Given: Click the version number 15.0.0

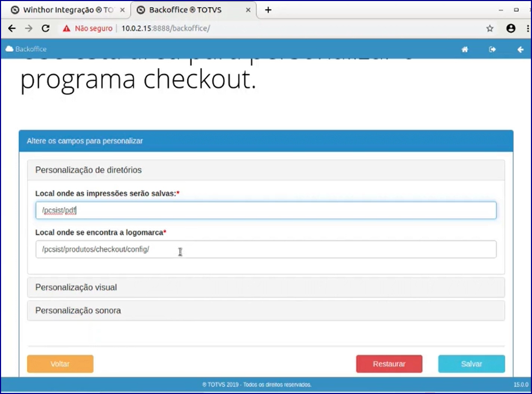Looking at the screenshot, I should [521, 385].
